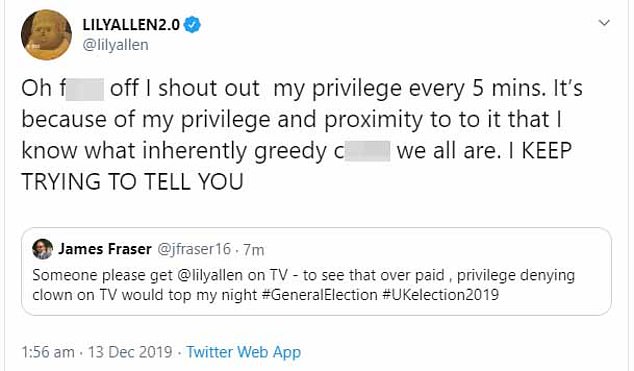The image size is (634, 371).
Task: Click the 7m timestamp in quoted tweet
Action: point(254,250)
